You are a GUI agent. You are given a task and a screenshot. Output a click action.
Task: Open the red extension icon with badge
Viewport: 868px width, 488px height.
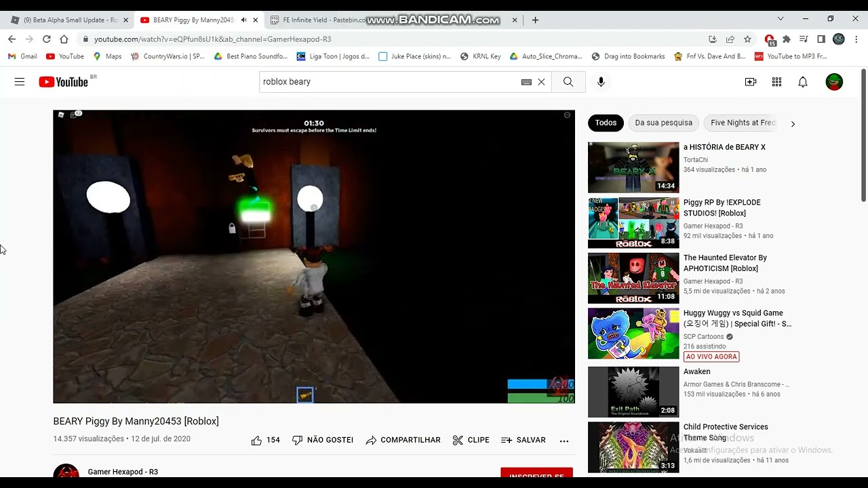(770, 39)
